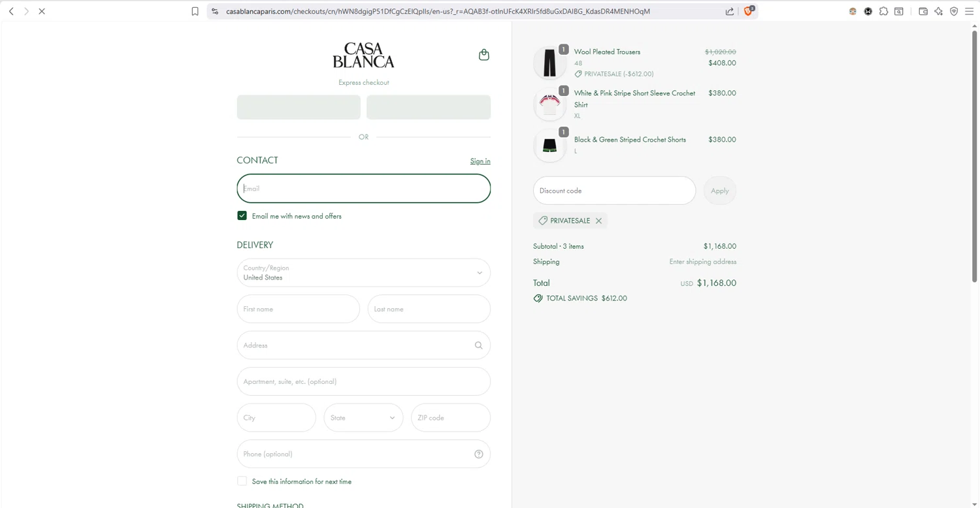The image size is (980, 508).
Task: Click Black & Green Striped Crochet Shorts text
Action: pyautogui.click(x=630, y=140)
